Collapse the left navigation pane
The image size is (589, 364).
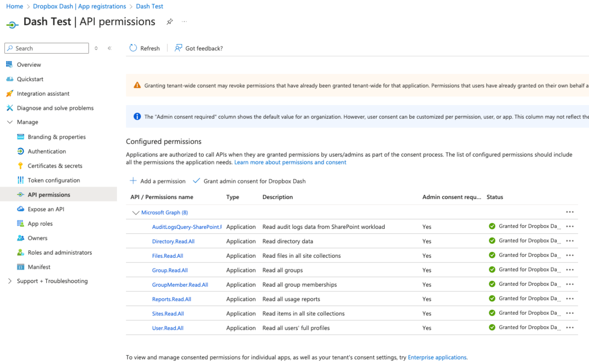[x=109, y=48]
